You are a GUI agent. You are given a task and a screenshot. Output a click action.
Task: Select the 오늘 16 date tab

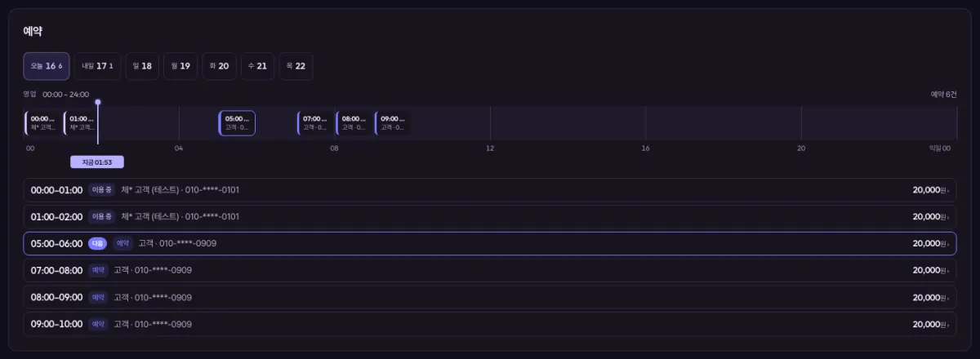pyautogui.click(x=47, y=66)
